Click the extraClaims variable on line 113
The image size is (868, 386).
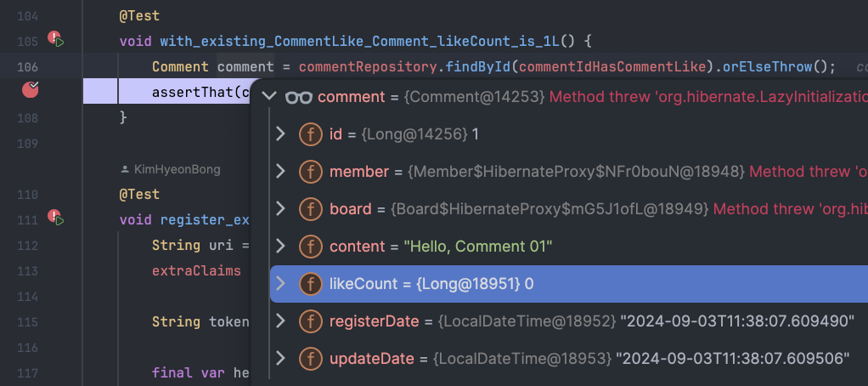pyautogui.click(x=196, y=271)
